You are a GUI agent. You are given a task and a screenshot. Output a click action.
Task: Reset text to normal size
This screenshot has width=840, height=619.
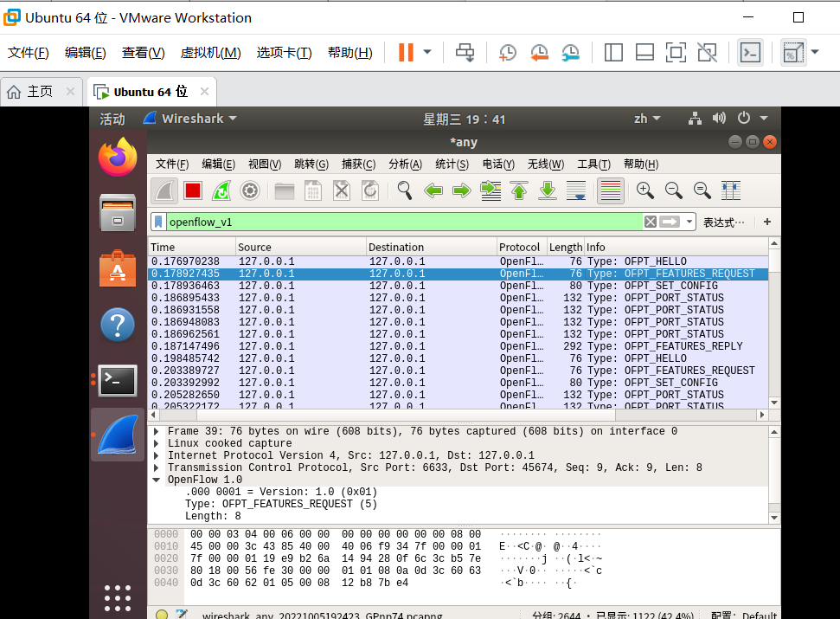tap(702, 190)
